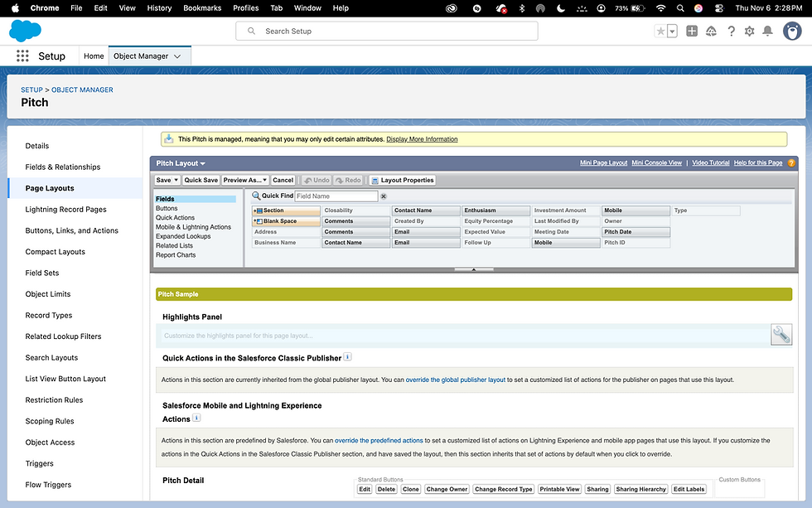Image resolution: width=812 pixels, height=508 pixels.
Task: Open Compact Layouts in sidebar
Action: (x=55, y=252)
